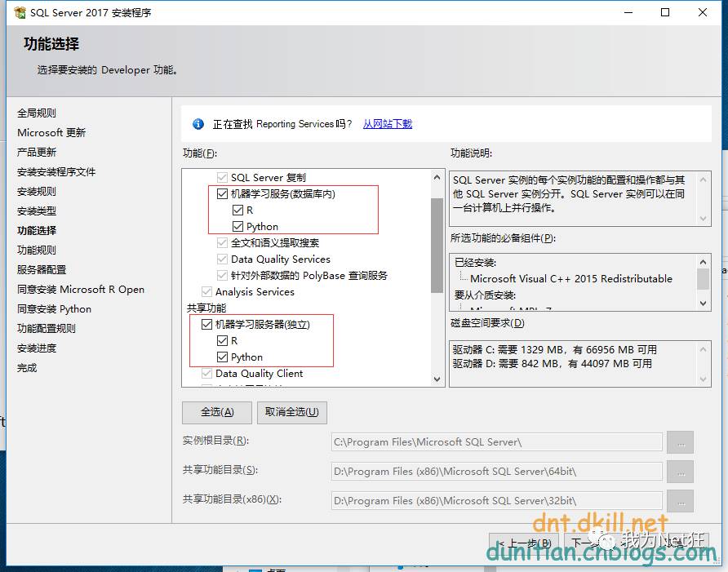Click 要从介质安装 node in prerequisites list
728x572 pixels.
485,295
